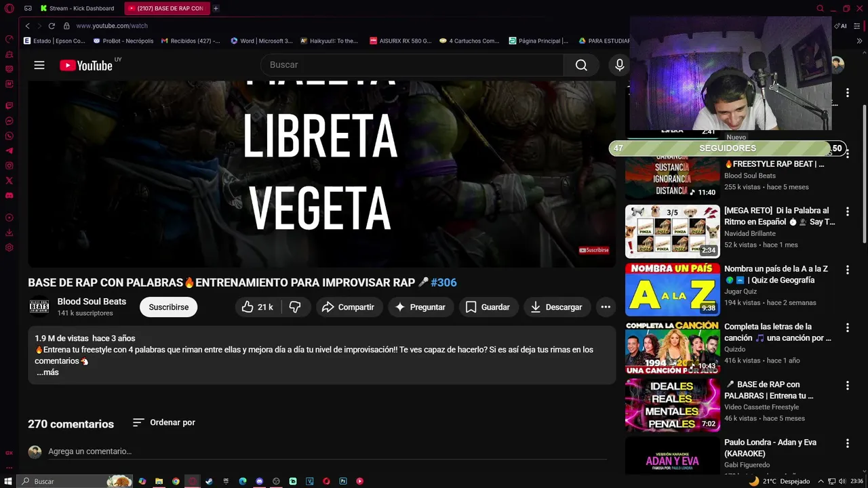Show more bookmarks with double chevron
Image resolution: width=868 pixels, height=488 pixels.
coord(859,41)
